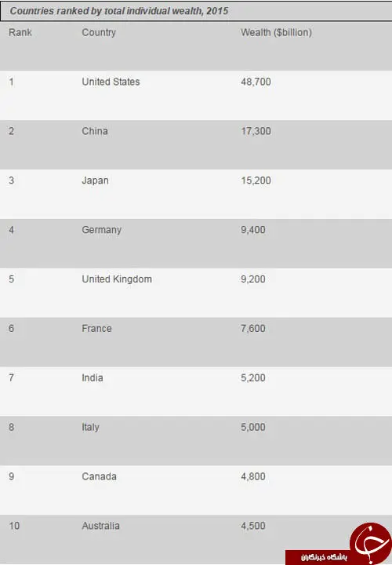Click the India country cell
The image size is (392, 565).
[x=93, y=378]
